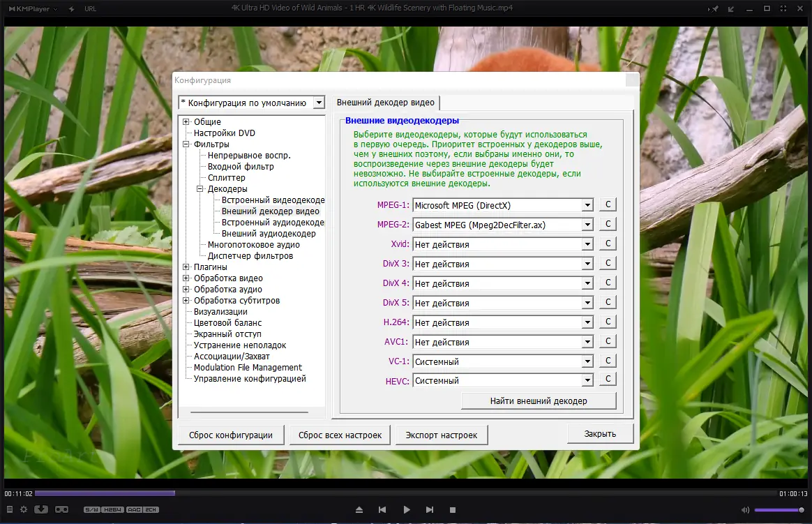Viewport: 812px width, 524px height.
Task: Click the H264 codec status badge
Action: point(112,509)
